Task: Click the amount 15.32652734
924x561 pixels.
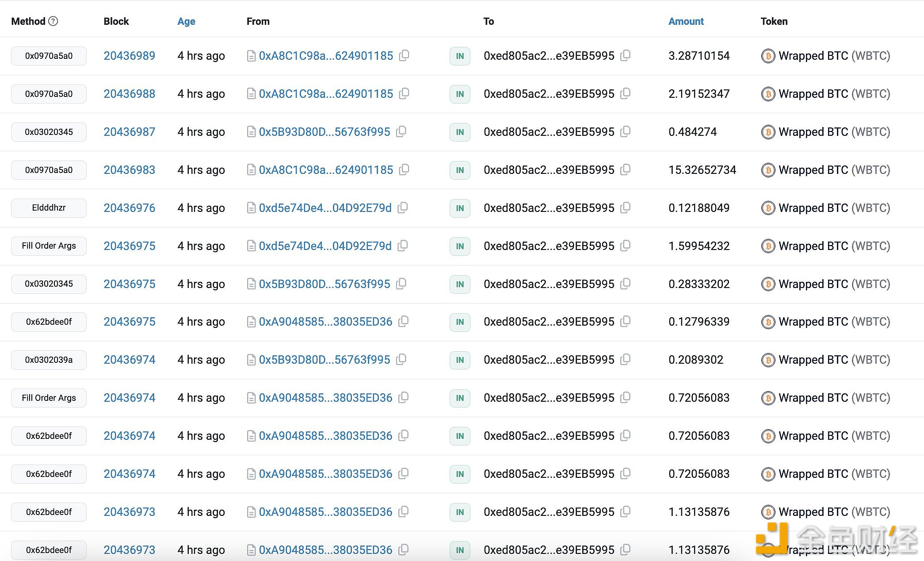Action: (x=702, y=170)
